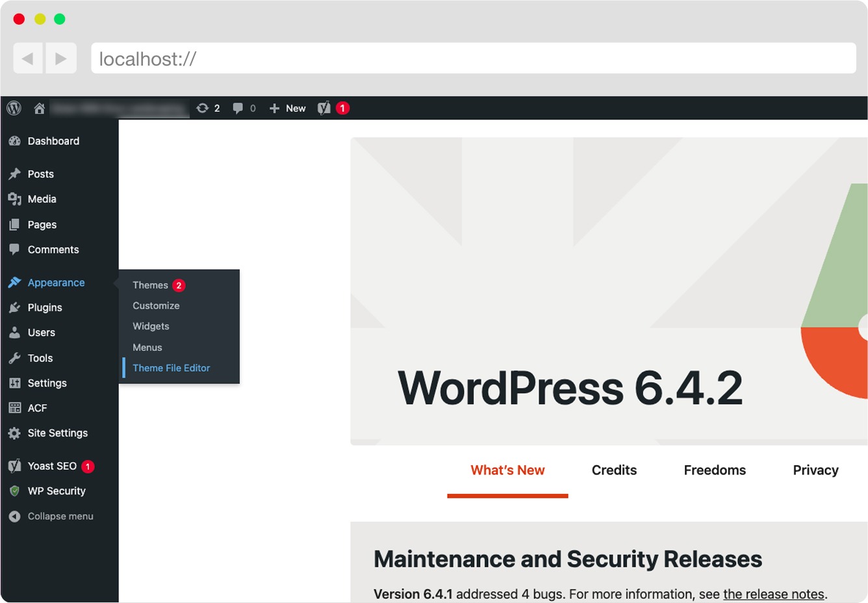
Task: Click the WordPress 6.4.2 heading text
Action: click(570, 388)
